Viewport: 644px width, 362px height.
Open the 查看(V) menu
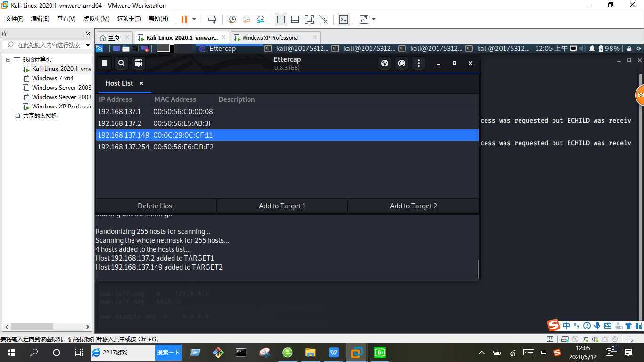tap(66, 19)
